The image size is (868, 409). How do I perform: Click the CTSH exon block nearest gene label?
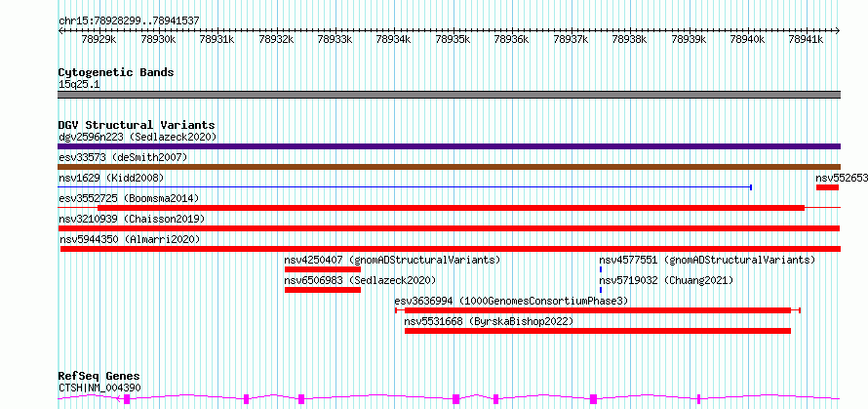(127, 398)
